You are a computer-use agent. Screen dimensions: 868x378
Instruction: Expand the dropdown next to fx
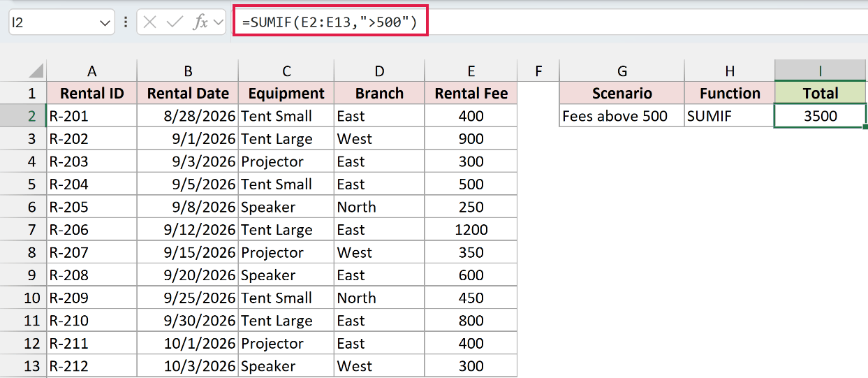[x=219, y=22]
